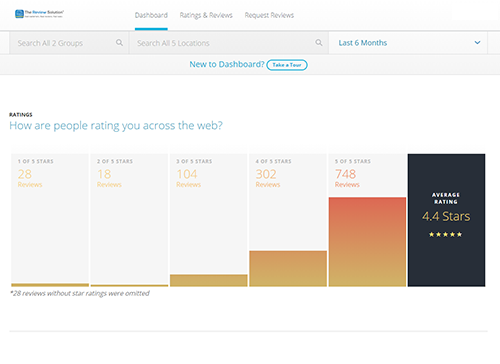Open the Last 6 Months dropdown

[x=408, y=43]
